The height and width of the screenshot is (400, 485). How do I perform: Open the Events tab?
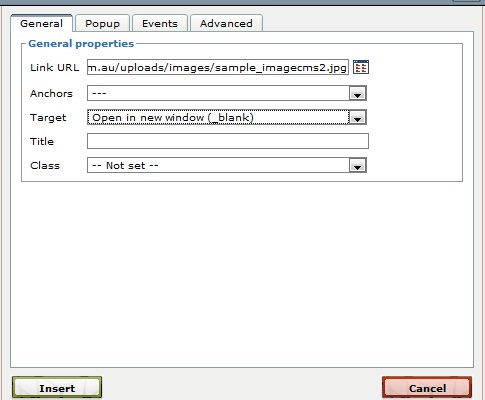coord(160,23)
